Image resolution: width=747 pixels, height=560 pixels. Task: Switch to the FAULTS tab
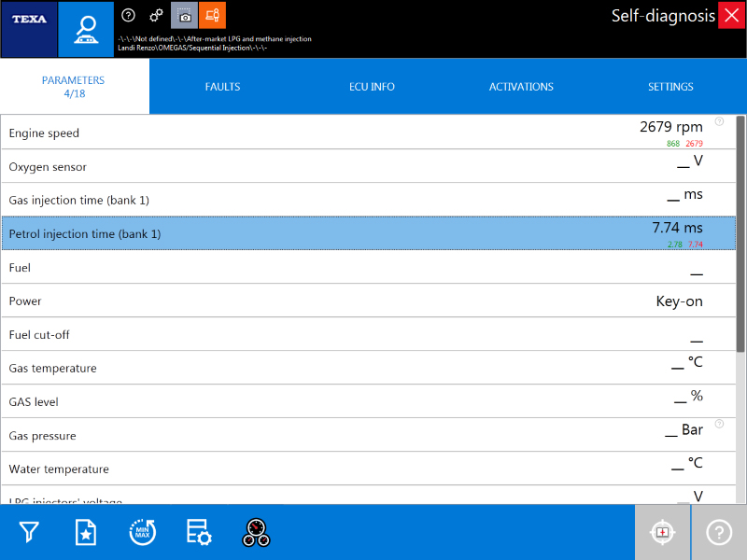(x=222, y=87)
